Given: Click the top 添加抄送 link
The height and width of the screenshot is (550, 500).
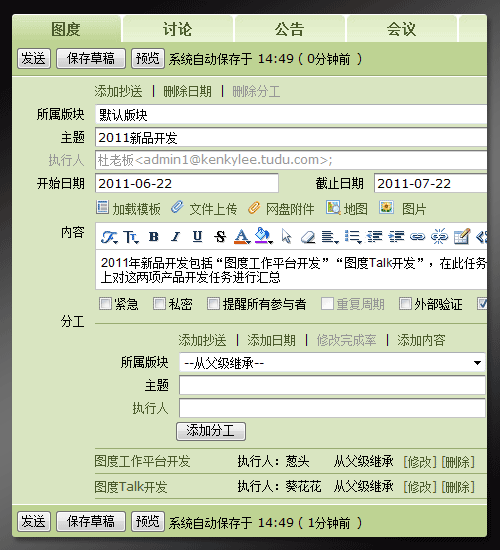Looking at the screenshot, I should (x=118, y=92).
